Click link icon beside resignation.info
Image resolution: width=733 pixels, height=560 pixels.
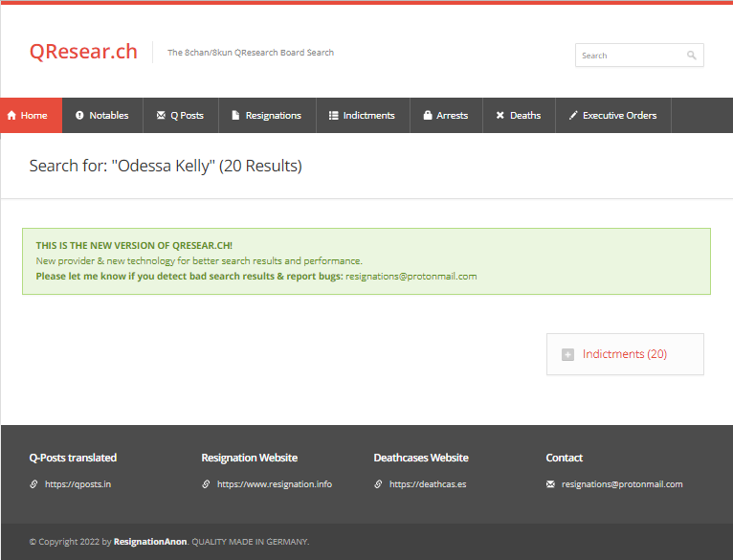coord(206,483)
